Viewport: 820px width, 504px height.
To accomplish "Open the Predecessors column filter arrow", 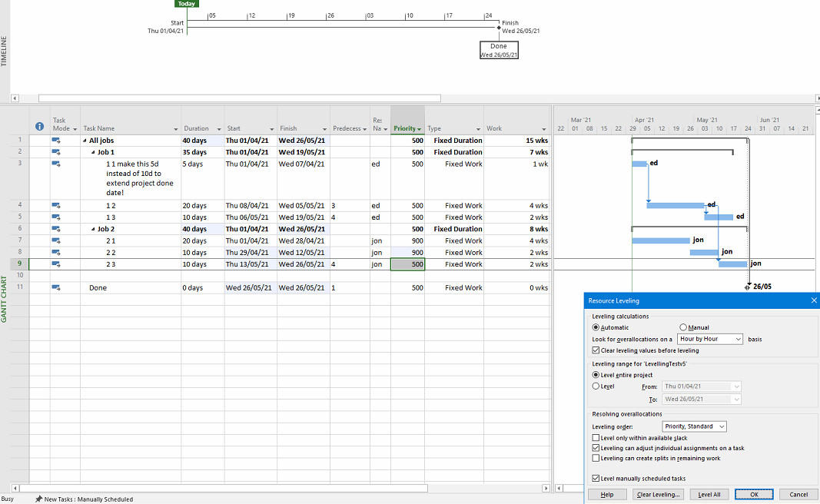I will coord(364,129).
